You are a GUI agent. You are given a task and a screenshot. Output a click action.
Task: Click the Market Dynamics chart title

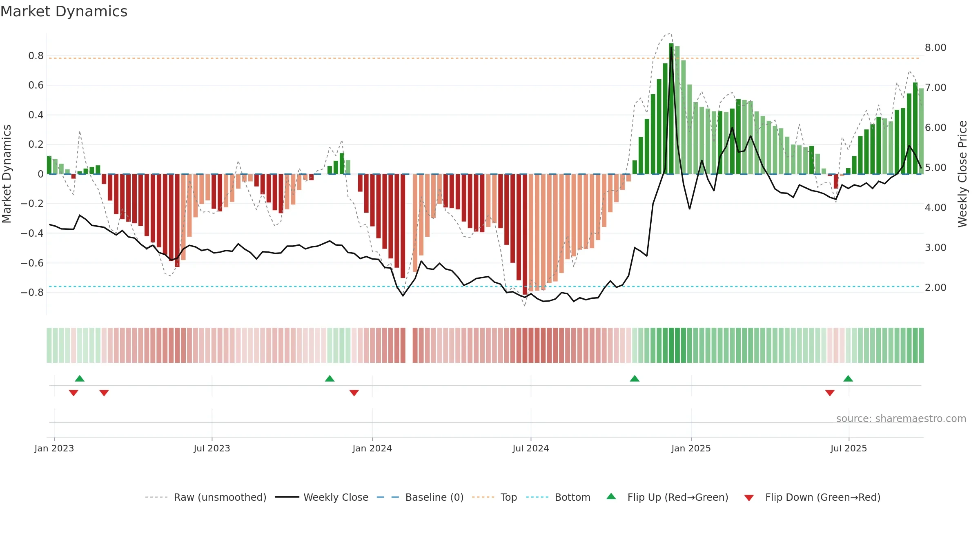pyautogui.click(x=64, y=11)
